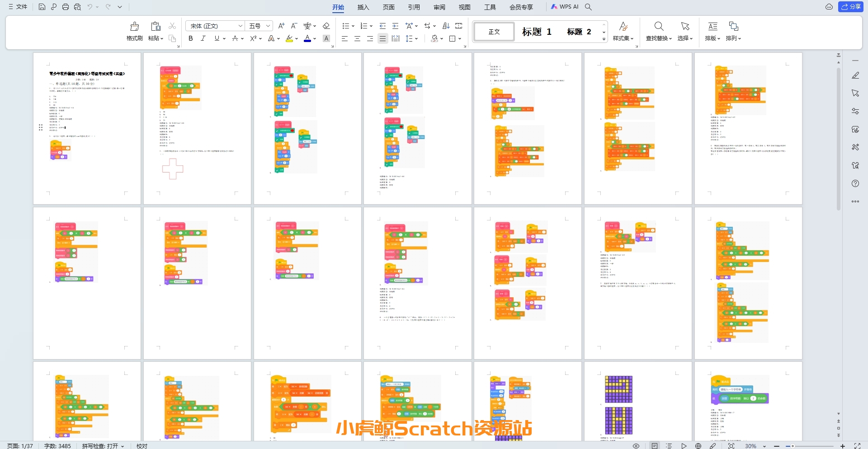Apply the 标题 1 style
Screen dimensions: 868x449
point(537,32)
